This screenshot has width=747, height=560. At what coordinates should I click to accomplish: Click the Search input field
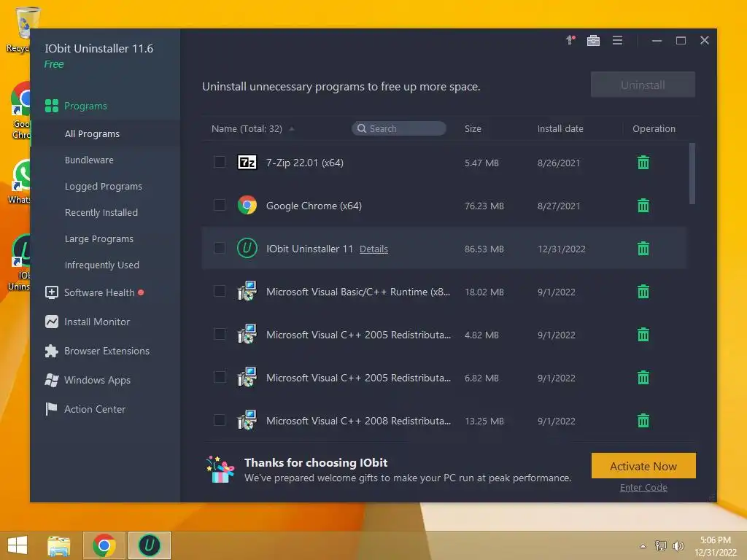pos(399,128)
